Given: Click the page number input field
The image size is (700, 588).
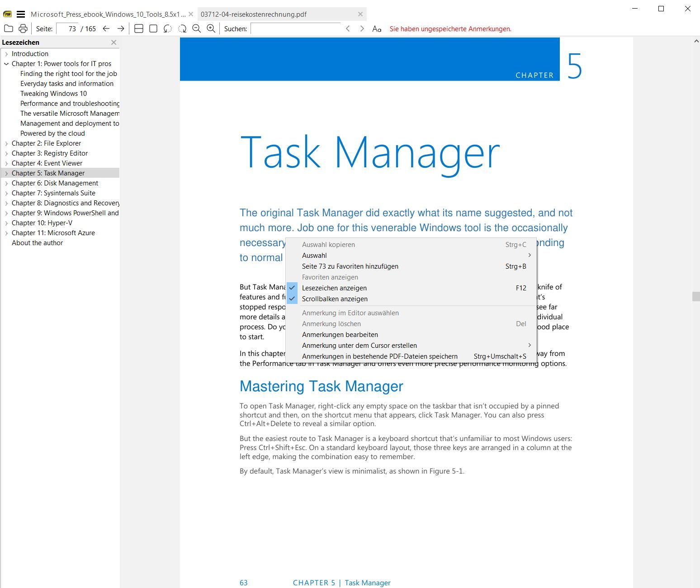Looking at the screenshot, I should tap(67, 28).
